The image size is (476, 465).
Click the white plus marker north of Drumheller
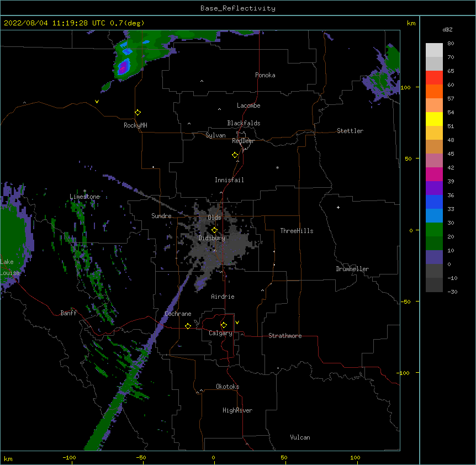pos(338,207)
